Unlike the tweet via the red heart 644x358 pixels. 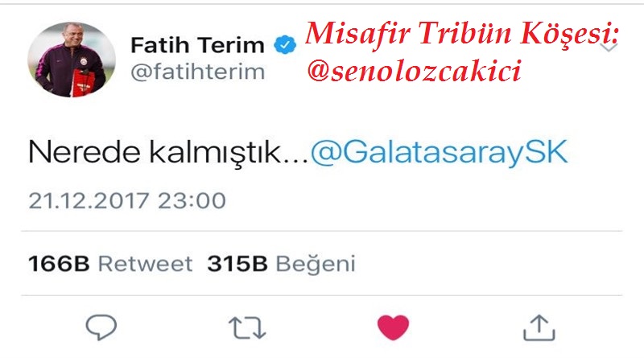pyautogui.click(x=393, y=327)
